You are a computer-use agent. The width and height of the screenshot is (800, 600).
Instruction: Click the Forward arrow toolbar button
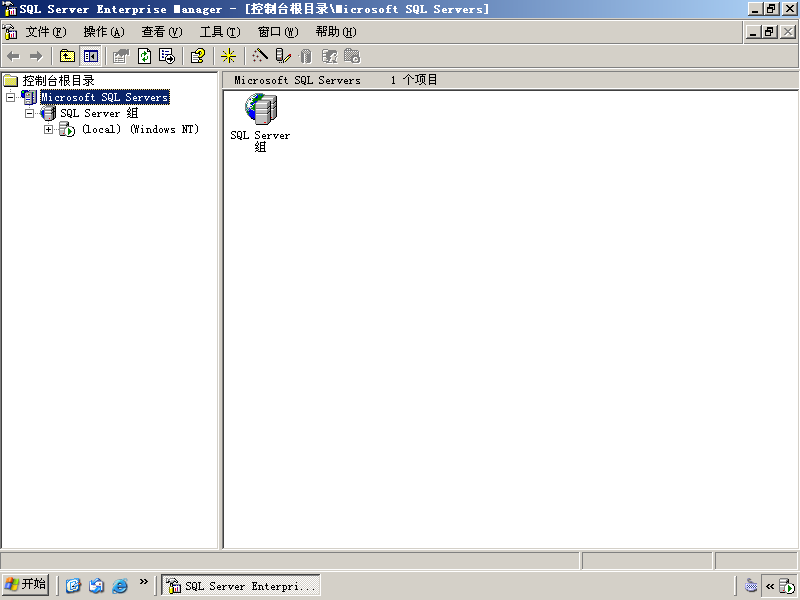[36, 56]
